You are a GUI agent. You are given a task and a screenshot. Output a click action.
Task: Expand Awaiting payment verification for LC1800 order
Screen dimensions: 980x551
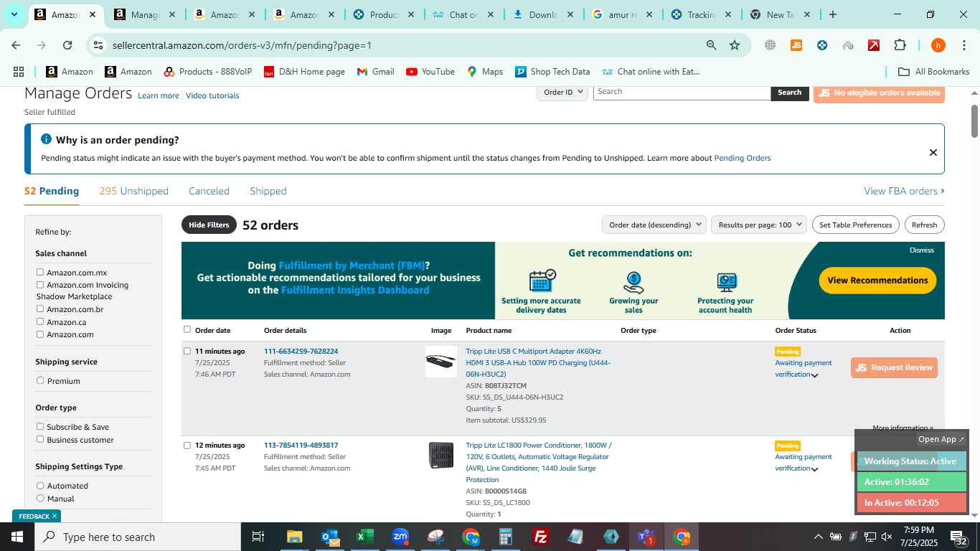(814, 469)
